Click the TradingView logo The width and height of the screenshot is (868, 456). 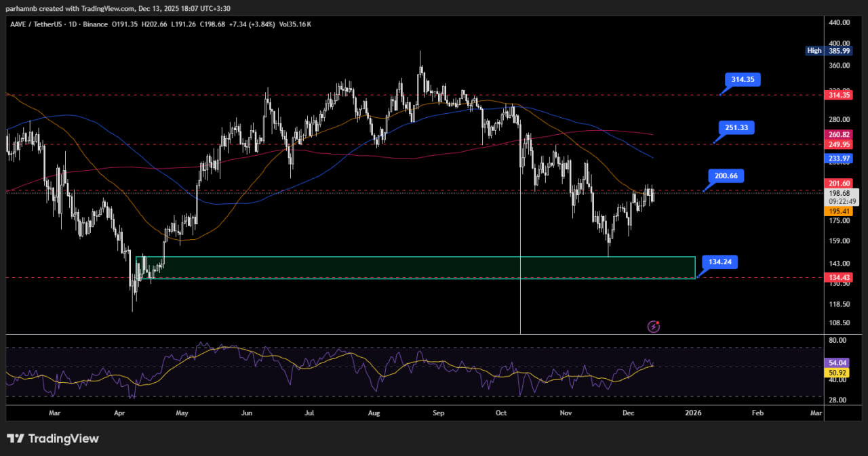(x=53, y=438)
